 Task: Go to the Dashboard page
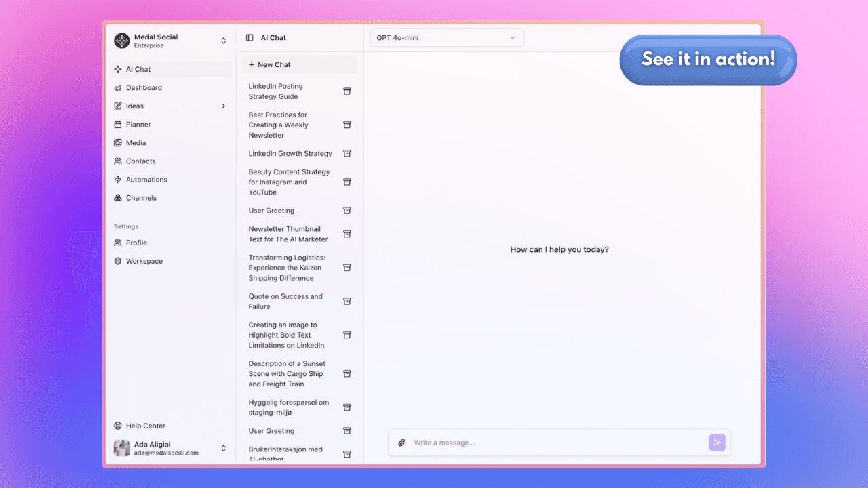point(144,88)
